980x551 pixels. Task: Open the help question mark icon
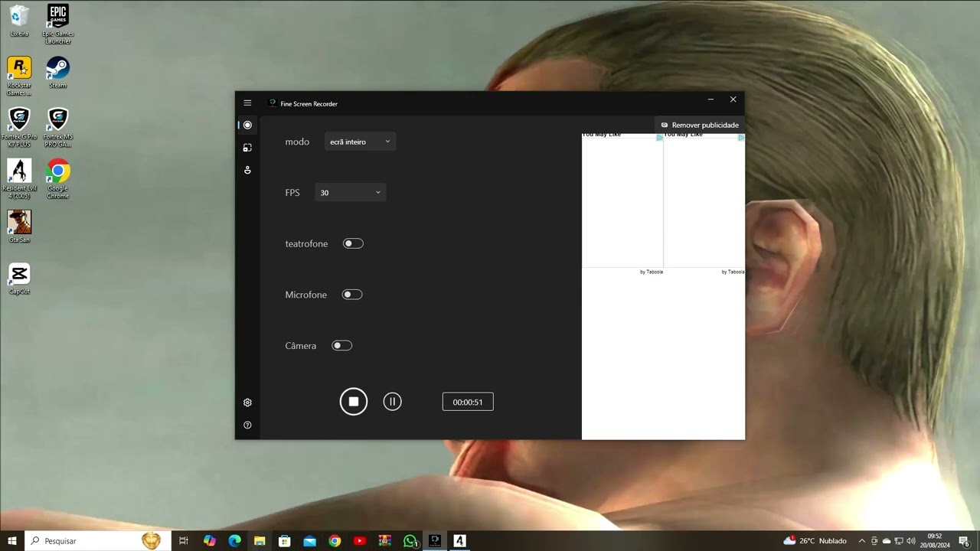247,425
